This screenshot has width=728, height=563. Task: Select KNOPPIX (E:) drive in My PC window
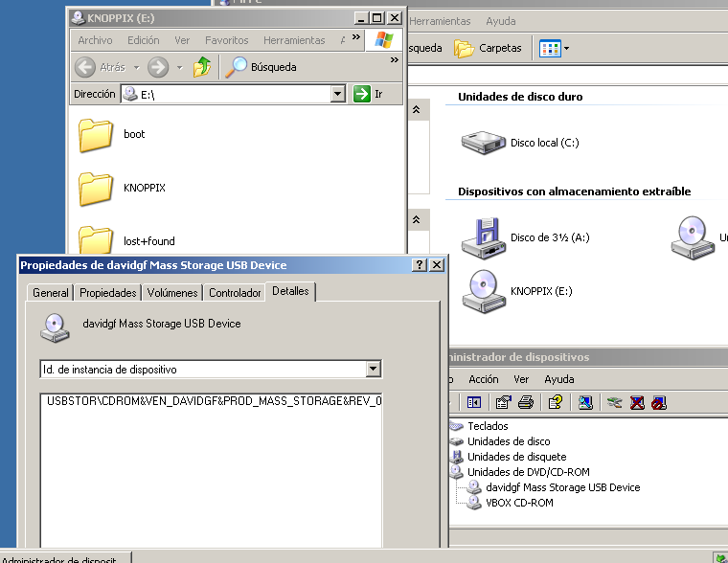516,291
